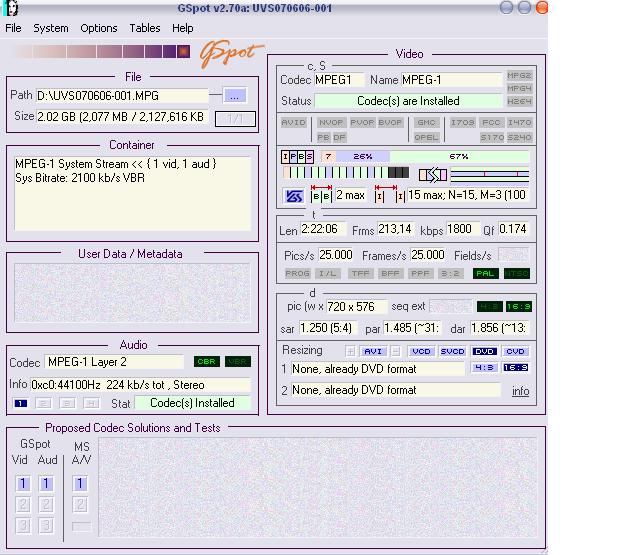640x555 pixels.
Task: Click the GOP frame pattern strip
Action: (x=346, y=173)
